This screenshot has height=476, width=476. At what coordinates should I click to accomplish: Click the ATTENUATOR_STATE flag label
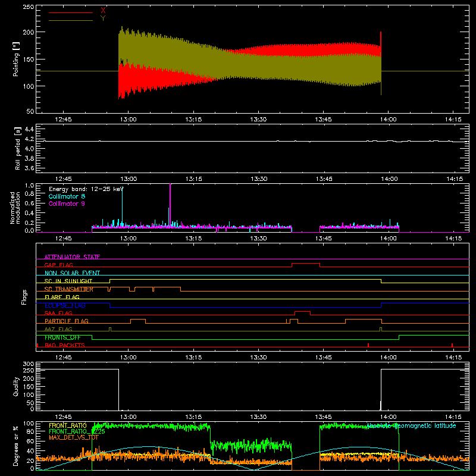72,257
